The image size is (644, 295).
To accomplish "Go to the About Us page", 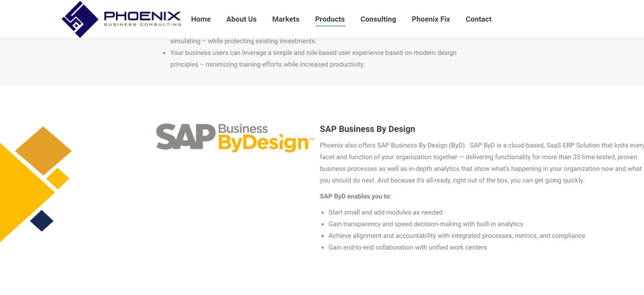I will pyautogui.click(x=242, y=19).
